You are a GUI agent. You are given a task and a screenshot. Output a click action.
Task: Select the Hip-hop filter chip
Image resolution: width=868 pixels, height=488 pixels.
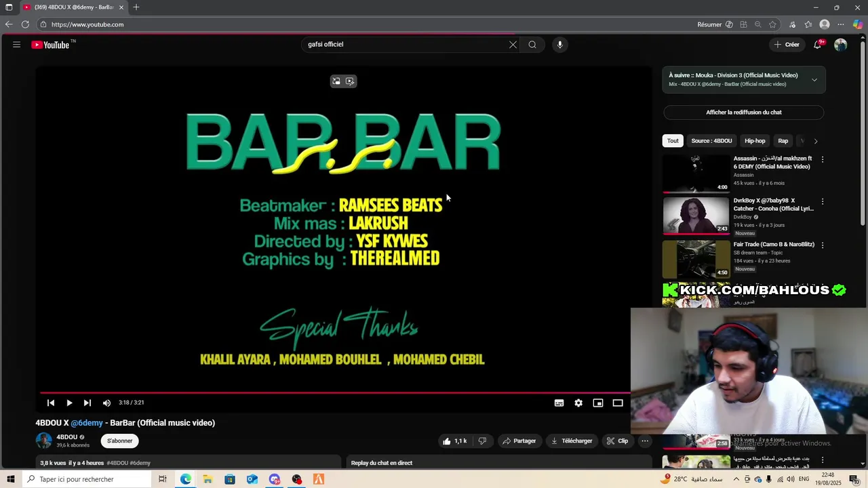point(755,141)
